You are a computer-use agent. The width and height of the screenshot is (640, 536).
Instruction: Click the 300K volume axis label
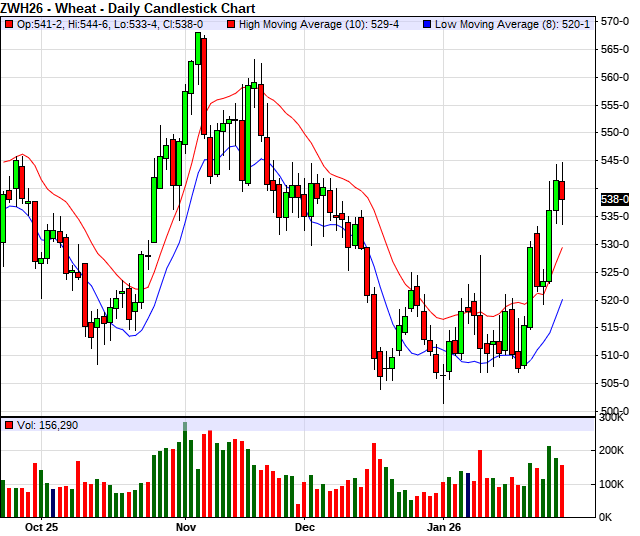613,419
